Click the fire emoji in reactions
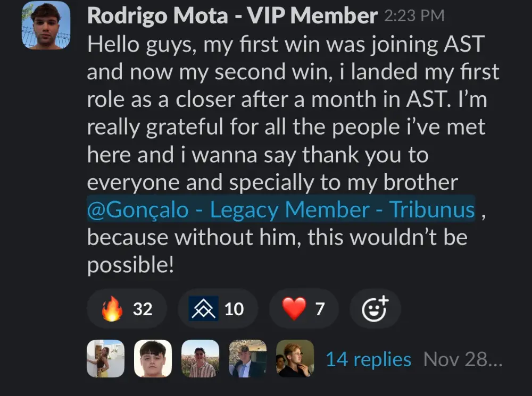 click(x=112, y=309)
